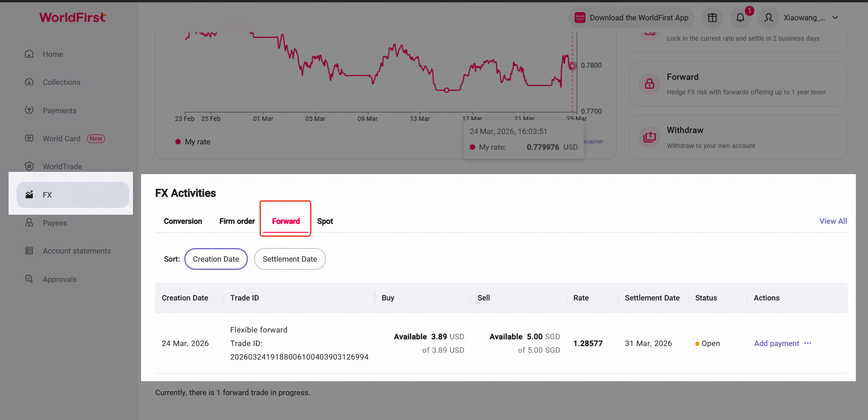This screenshot has width=868, height=420.
Task: Open World Card sidebar icon
Action: click(29, 138)
